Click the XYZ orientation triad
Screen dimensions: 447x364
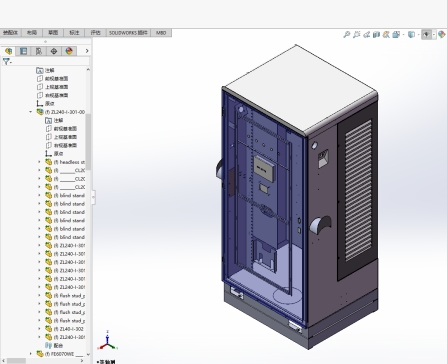108,341
